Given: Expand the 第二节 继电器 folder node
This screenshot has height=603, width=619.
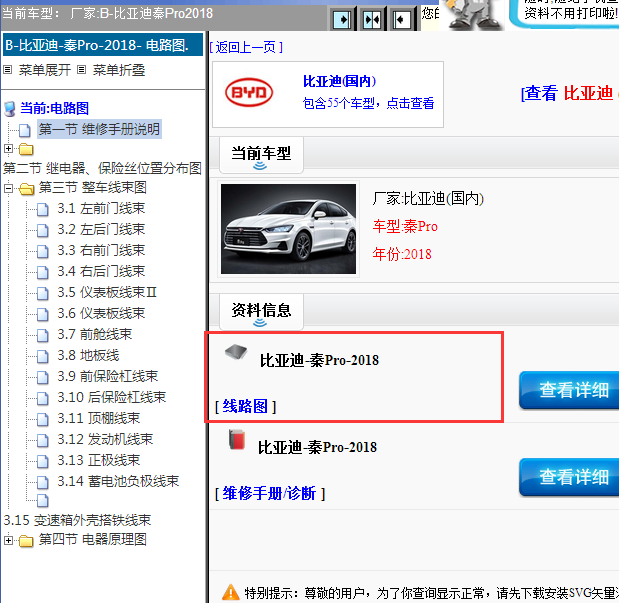Looking at the screenshot, I should pos(8,148).
